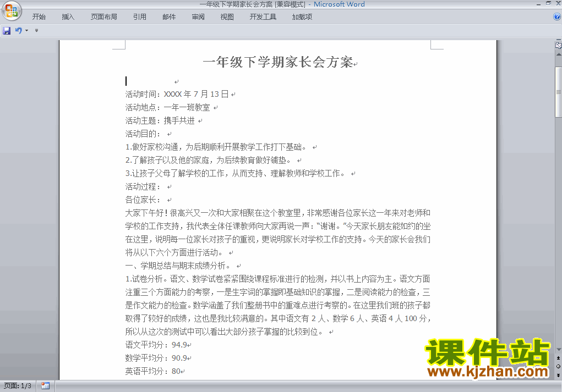The height and width of the screenshot is (392, 562).
Task: Open Microsoft Word Help icon
Action: coord(557,16)
